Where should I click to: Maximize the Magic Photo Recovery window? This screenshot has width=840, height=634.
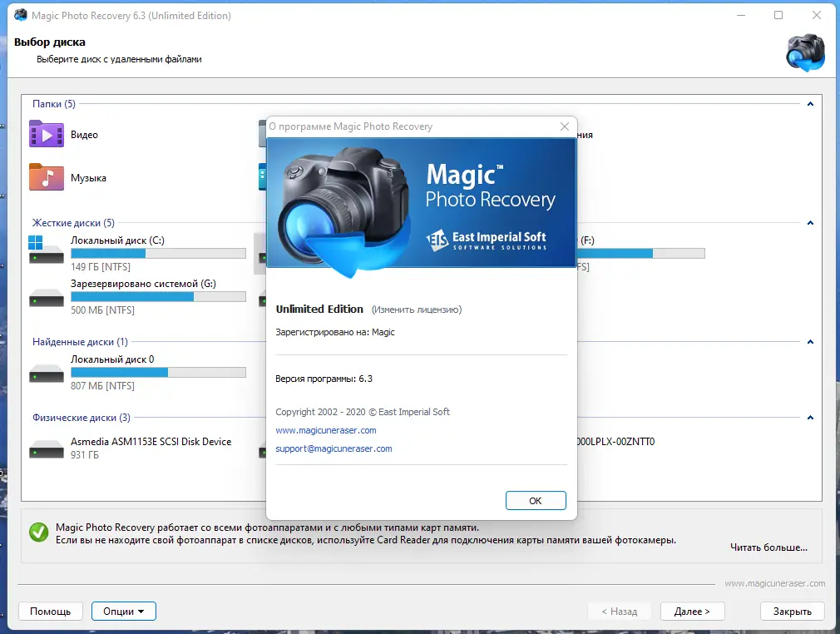coord(778,15)
